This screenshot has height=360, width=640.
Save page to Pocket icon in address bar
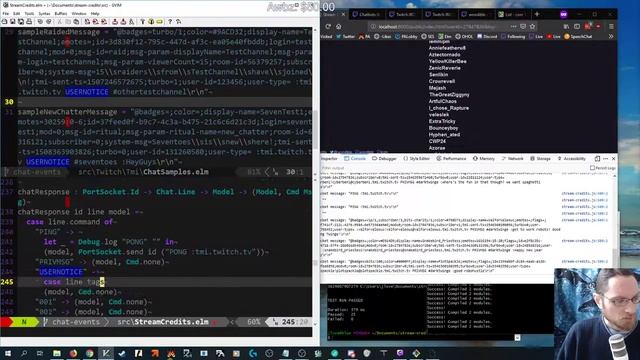pyautogui.click(x=523, y=26)
